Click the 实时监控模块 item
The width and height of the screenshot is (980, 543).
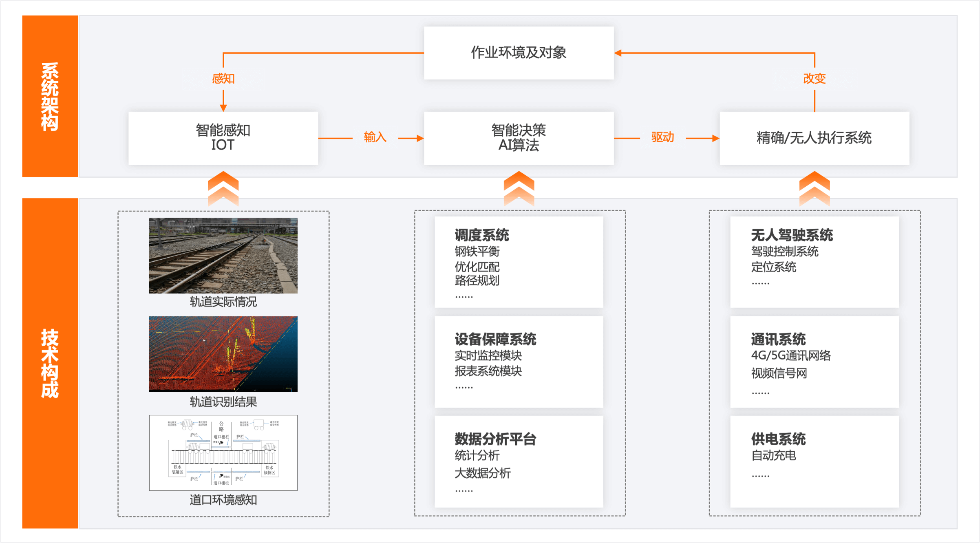[488, 355]
